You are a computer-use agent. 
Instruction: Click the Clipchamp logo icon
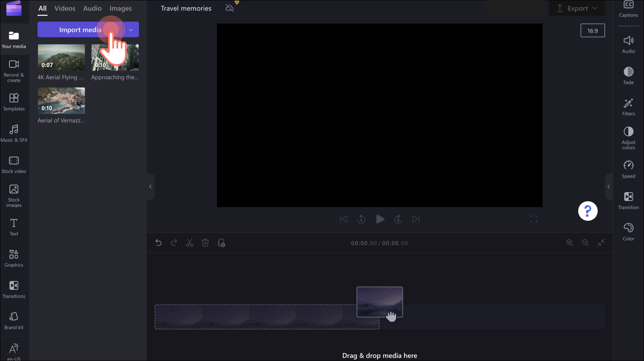coord(14,8)
